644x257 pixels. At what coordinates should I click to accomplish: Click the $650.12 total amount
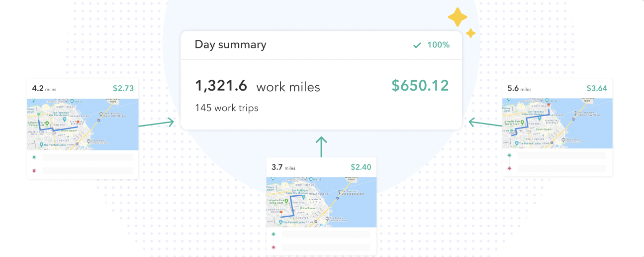420,86
